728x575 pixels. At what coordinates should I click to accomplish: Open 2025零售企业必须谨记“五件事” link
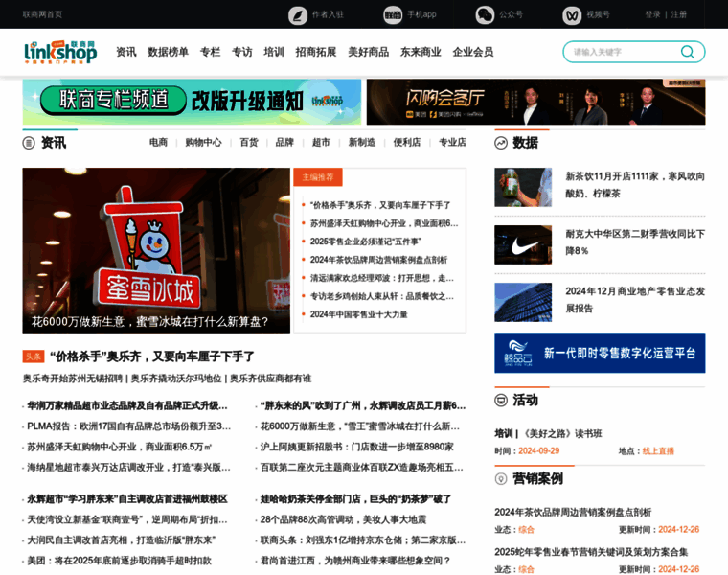point(366,241)
